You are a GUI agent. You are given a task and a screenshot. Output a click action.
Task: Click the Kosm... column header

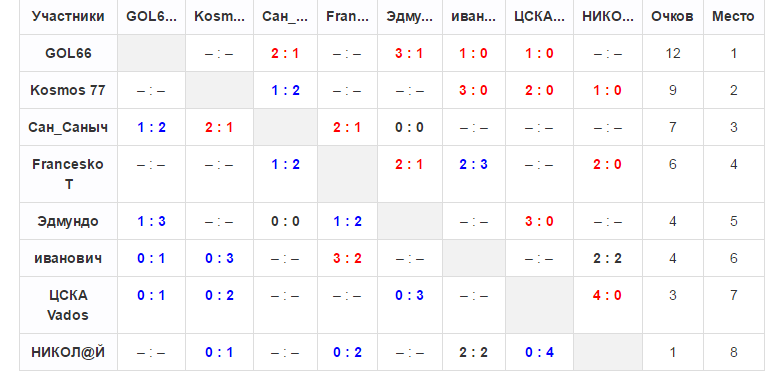point(219,16)
